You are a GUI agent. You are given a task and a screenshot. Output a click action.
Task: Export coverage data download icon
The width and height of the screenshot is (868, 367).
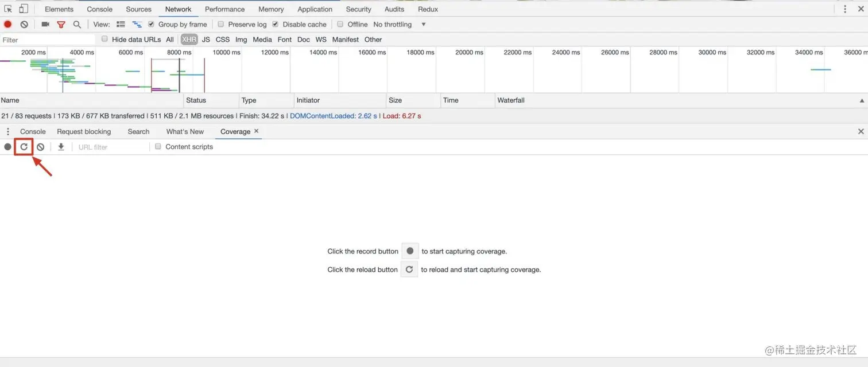point(61,147)
